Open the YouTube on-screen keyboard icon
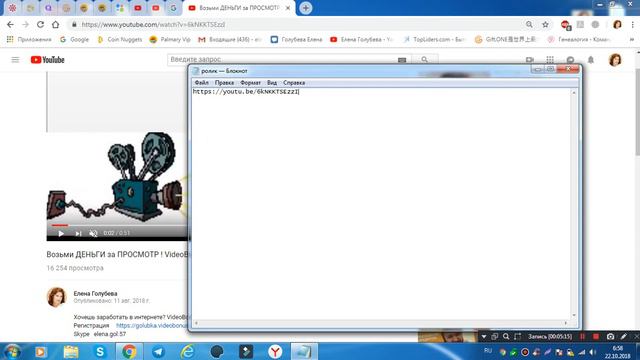 (402, 60)
